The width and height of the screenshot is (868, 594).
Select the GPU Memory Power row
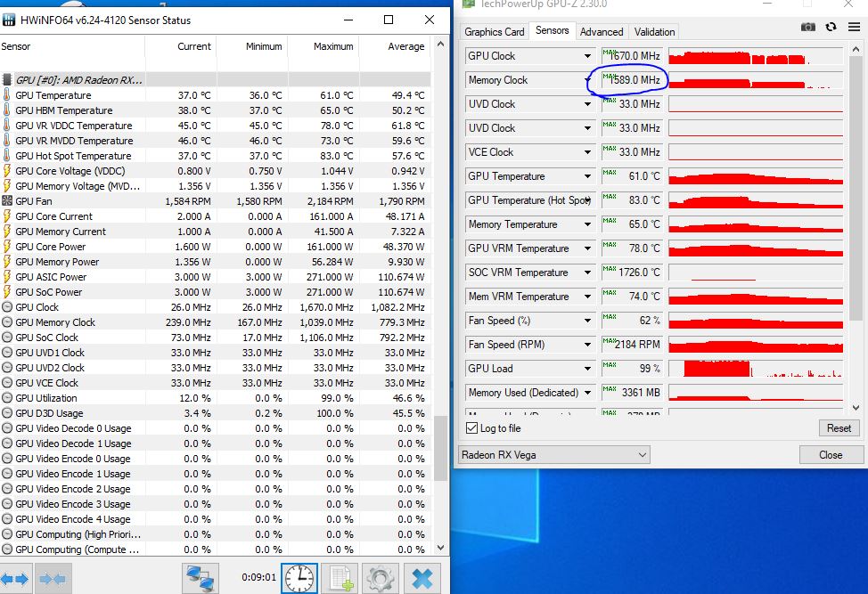point(216,262)
